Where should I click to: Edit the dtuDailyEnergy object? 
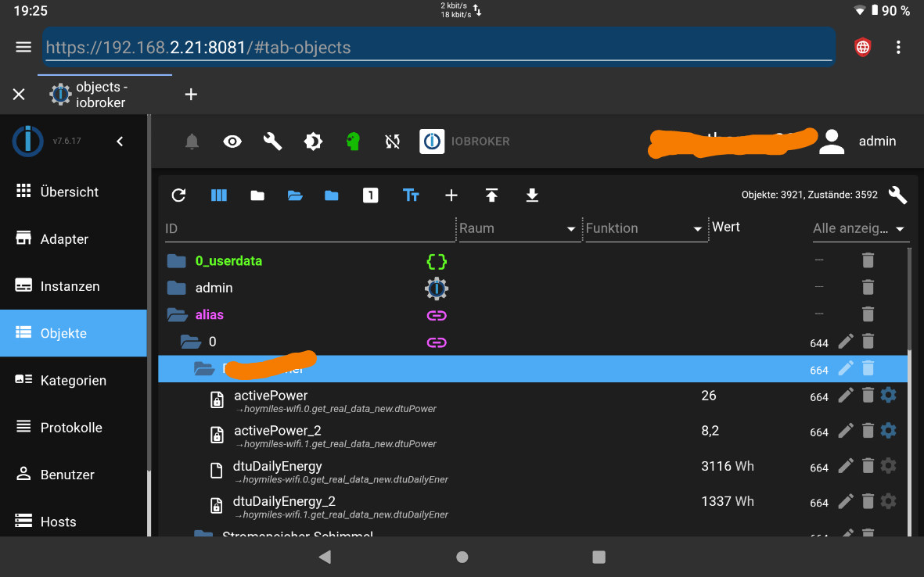(x=846, y=466)
